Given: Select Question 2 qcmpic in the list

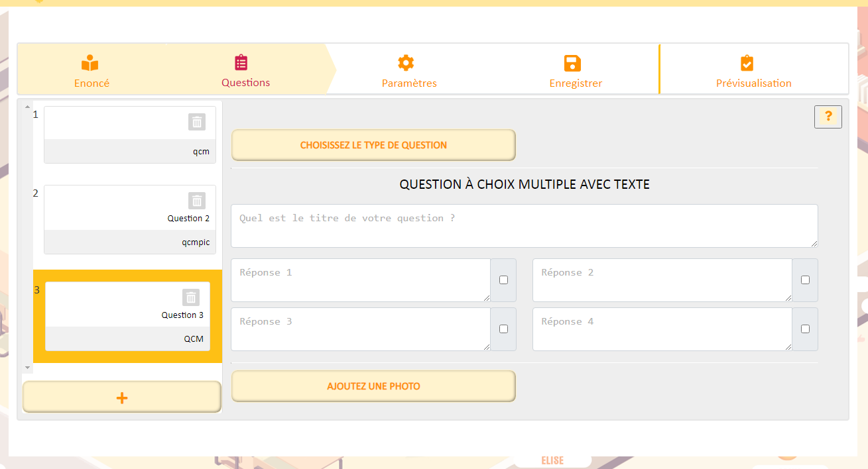Looking at the screenshot, I should tap(130, 225).
